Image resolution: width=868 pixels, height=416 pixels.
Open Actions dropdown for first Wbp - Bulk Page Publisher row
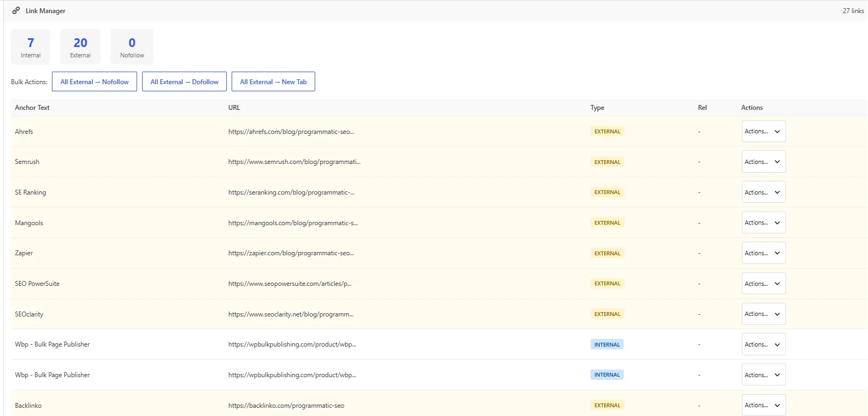click(x=764, y=344)
